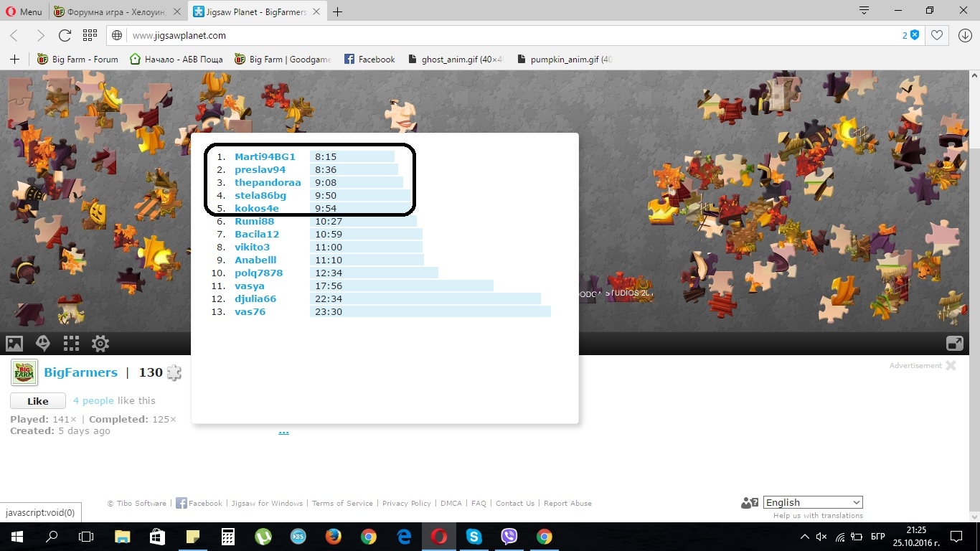Click the arrange pieces grid icon

[71, 344]
